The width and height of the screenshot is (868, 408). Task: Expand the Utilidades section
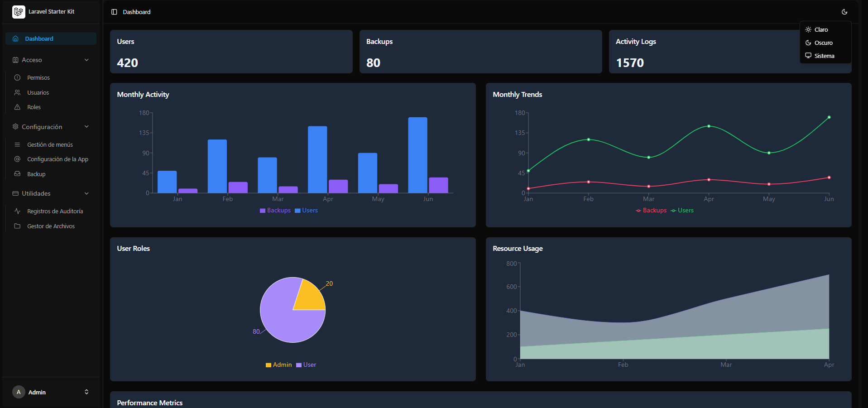(50, 193)
